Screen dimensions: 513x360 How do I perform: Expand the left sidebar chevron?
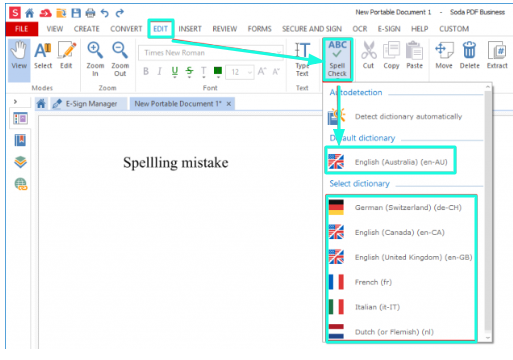pyautogui.click(x=15, y=102)
